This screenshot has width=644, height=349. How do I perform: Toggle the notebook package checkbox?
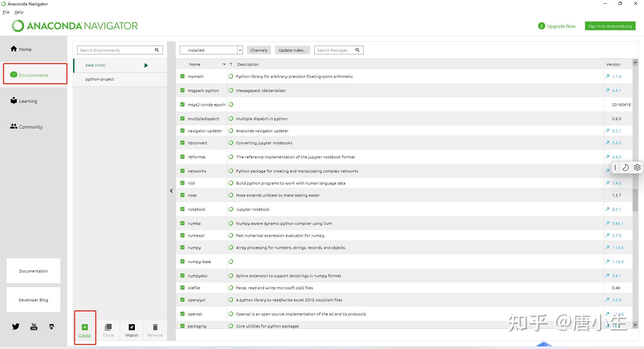pyautogui.click(x=182, y=209)
